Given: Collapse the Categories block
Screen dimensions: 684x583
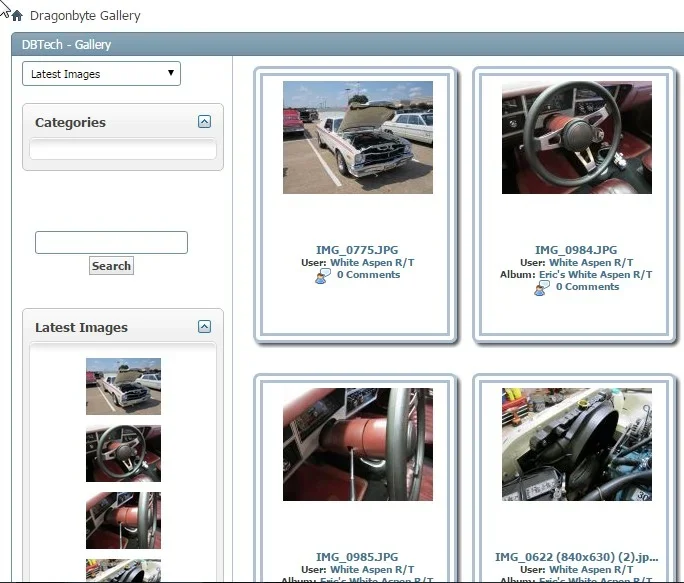Looking at the screenshot, I should (x=204, y=121).
